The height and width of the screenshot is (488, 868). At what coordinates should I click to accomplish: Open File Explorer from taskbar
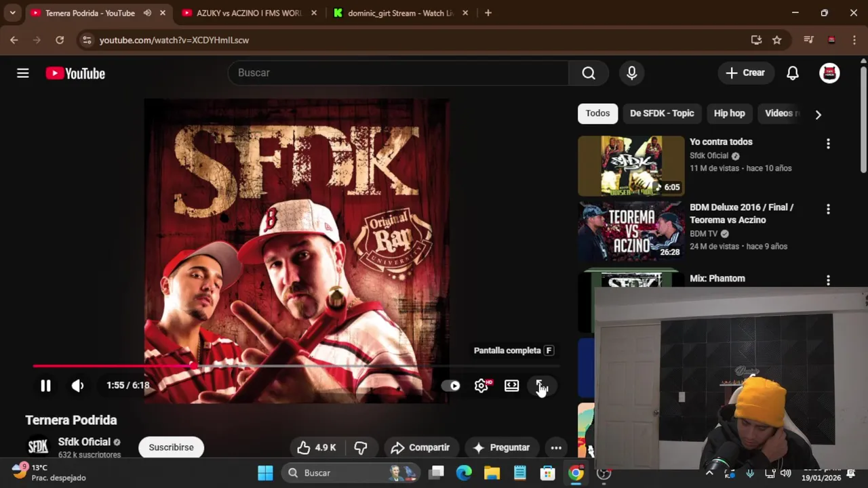tap(492, 473)
